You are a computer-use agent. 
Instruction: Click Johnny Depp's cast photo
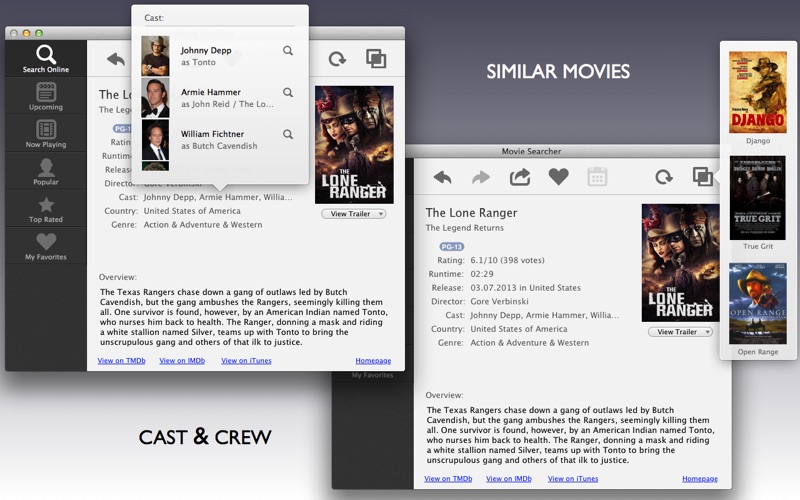155,56
